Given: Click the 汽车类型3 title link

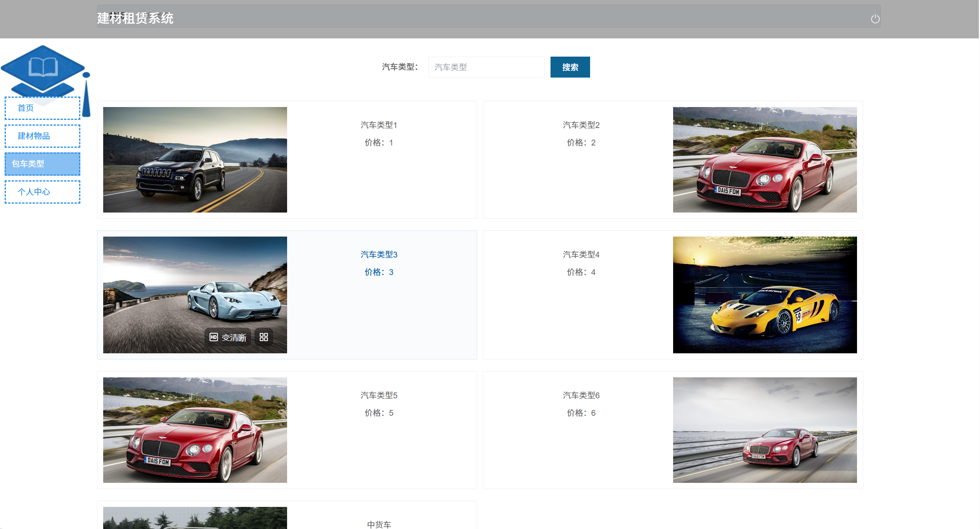Looking at the screenshot, I should click(379, 254).
